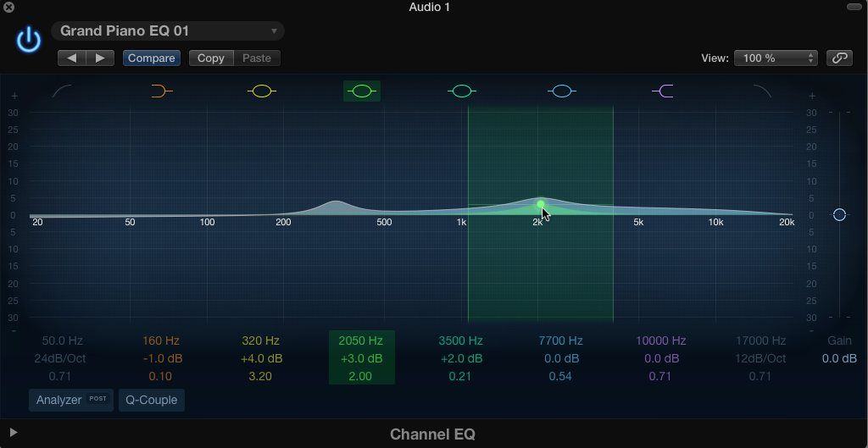Expand the disclosure triangle at bottom left
The image size is (868, 448).
(14, 433)
